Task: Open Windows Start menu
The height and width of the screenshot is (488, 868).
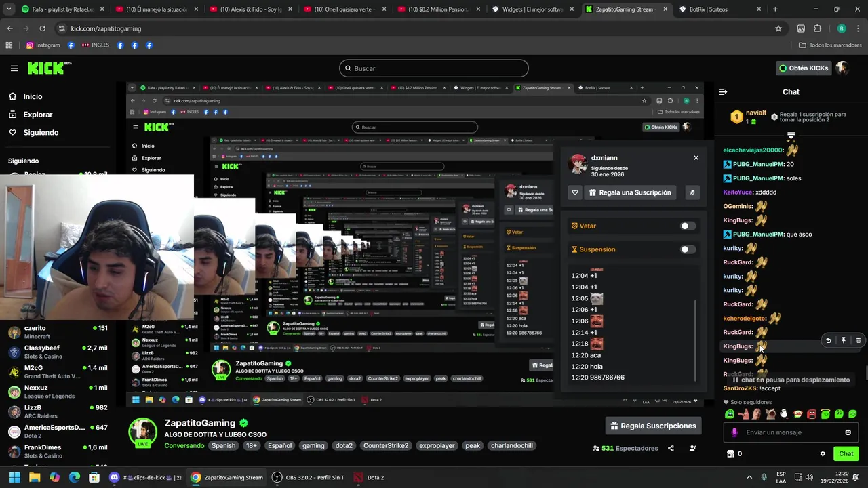Action: point(14,477)
